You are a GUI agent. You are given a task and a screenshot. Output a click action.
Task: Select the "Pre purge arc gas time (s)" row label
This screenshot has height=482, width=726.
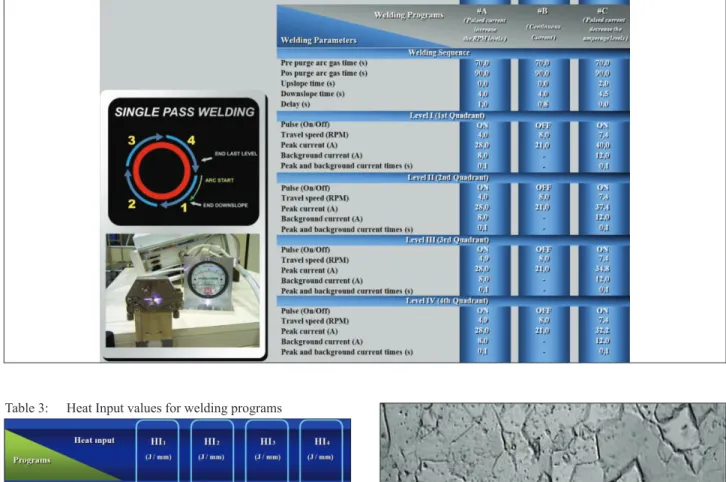(x=324, y=63)
